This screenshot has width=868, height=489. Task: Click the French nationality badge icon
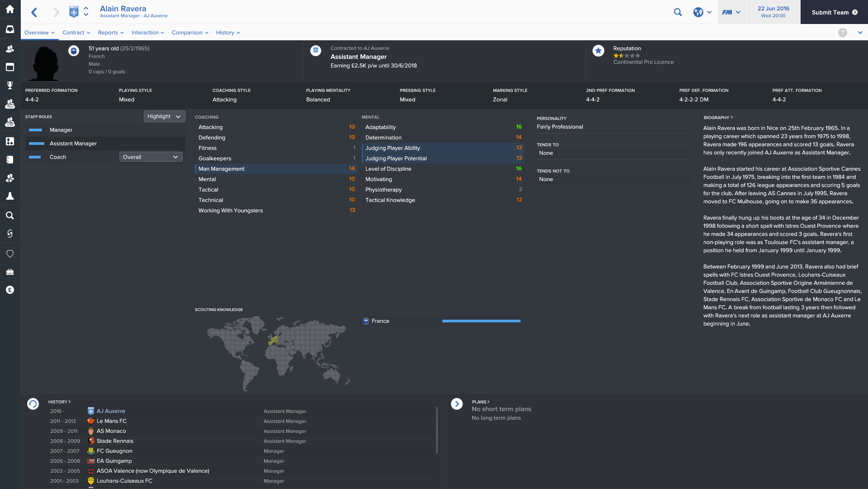coord(74,51)
